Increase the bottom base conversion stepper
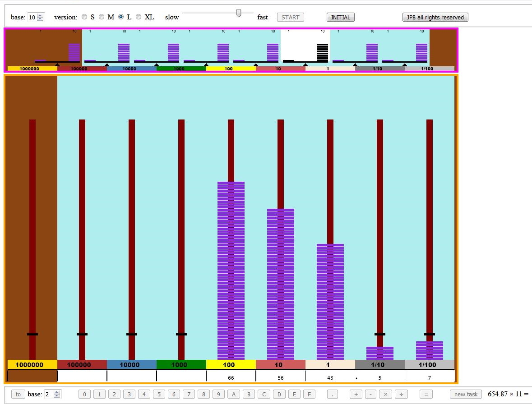Image resolution: width=532 pixels, height=404 pixels. click(57, 392)
